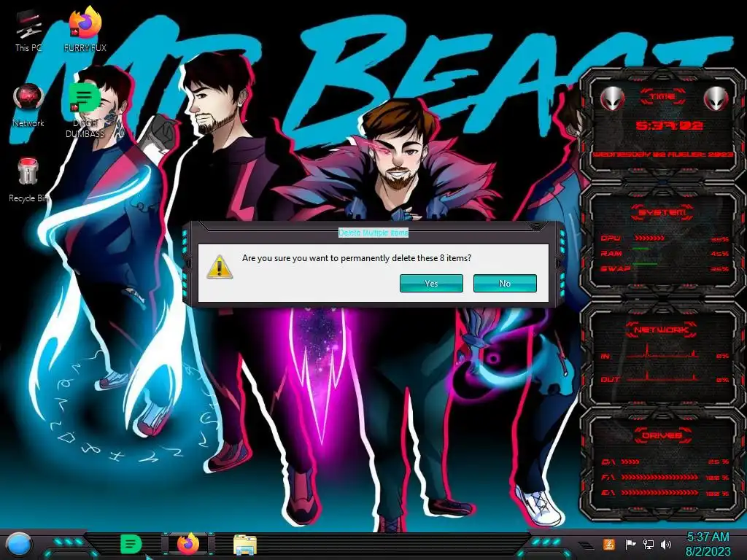Viewport: 747px width, 560px height.
Task: Select the Network desktop icon
Action: pyautogui.click(x=28, y=106)
